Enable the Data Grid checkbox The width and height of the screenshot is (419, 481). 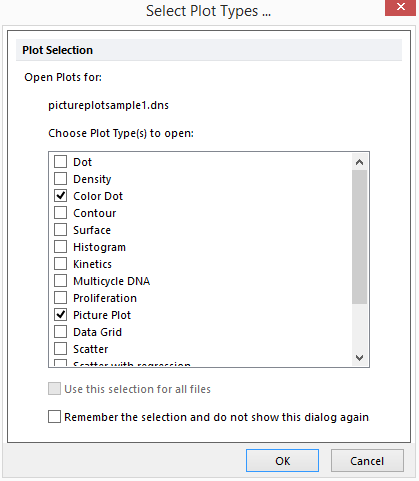click(x=60, y=332)
